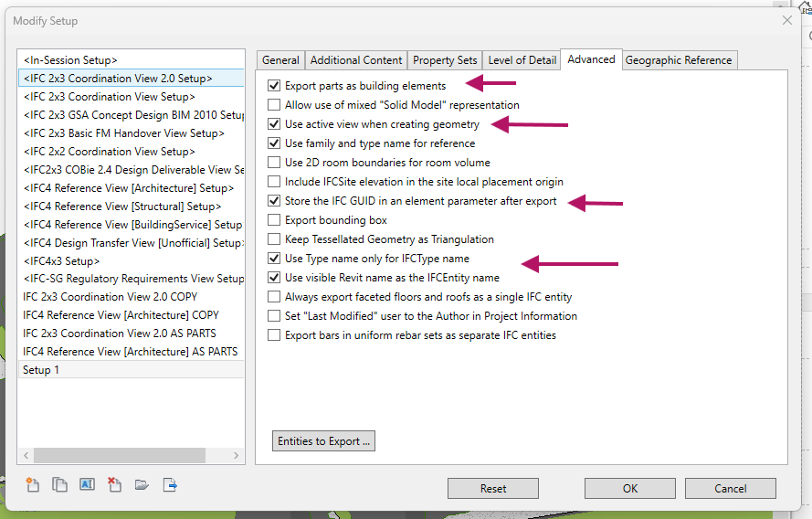Select <IFC4x3 Setup> in the list

tap(131, 260)
